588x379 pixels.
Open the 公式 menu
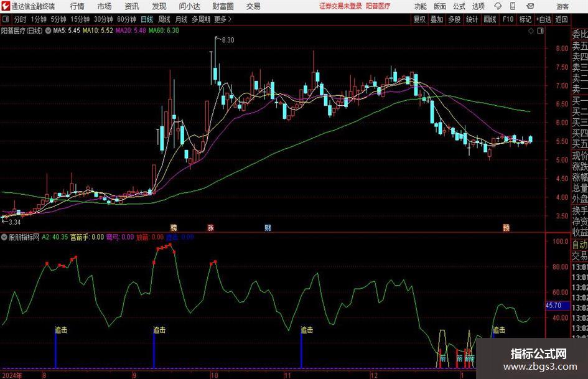pos(459,6)
